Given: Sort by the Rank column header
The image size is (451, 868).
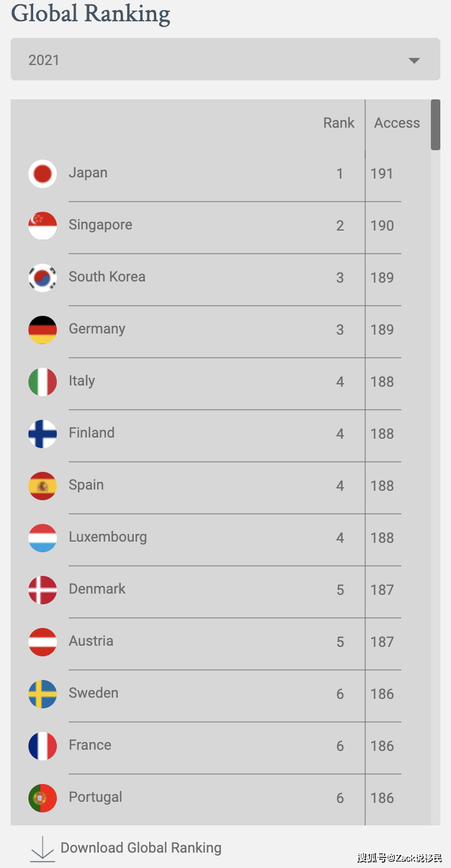Looking at the screenshot, I should click(339, 123).
